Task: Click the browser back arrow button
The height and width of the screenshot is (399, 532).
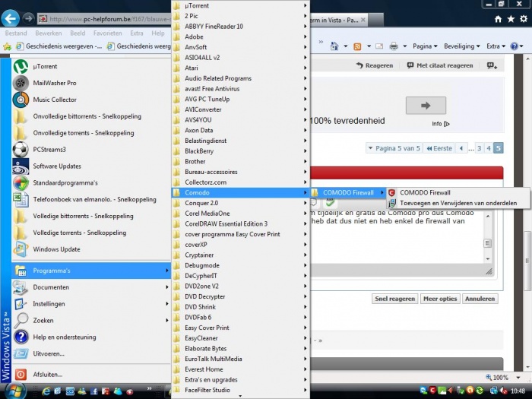Action: point(10,18)
